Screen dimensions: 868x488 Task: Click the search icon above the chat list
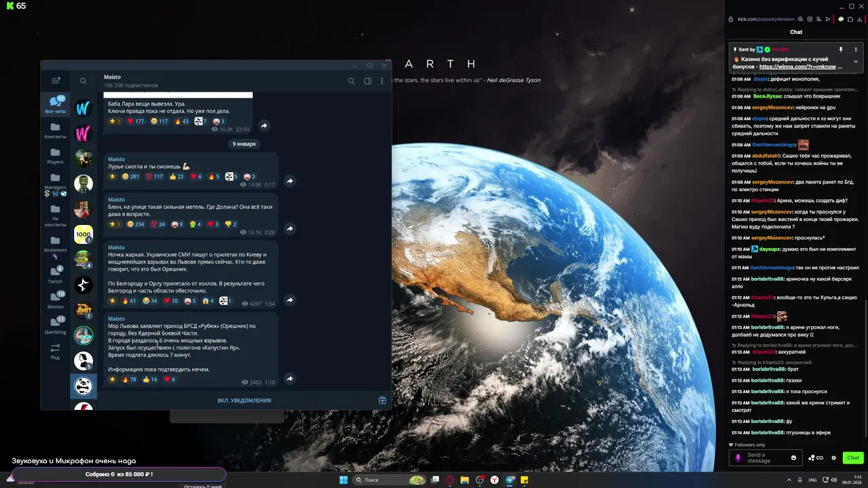[83, 81]
